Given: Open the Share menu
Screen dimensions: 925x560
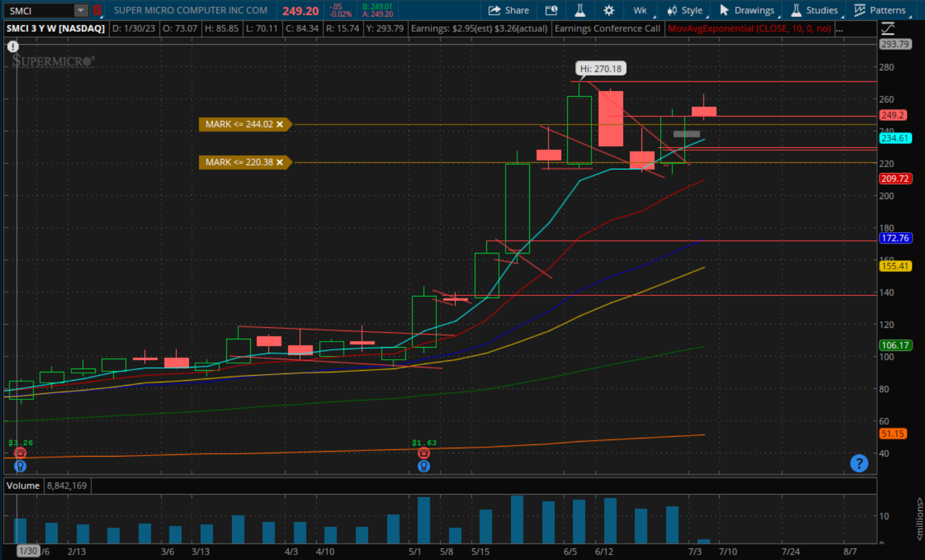Looking at the screenshot, I should click(x=508, y=10).
